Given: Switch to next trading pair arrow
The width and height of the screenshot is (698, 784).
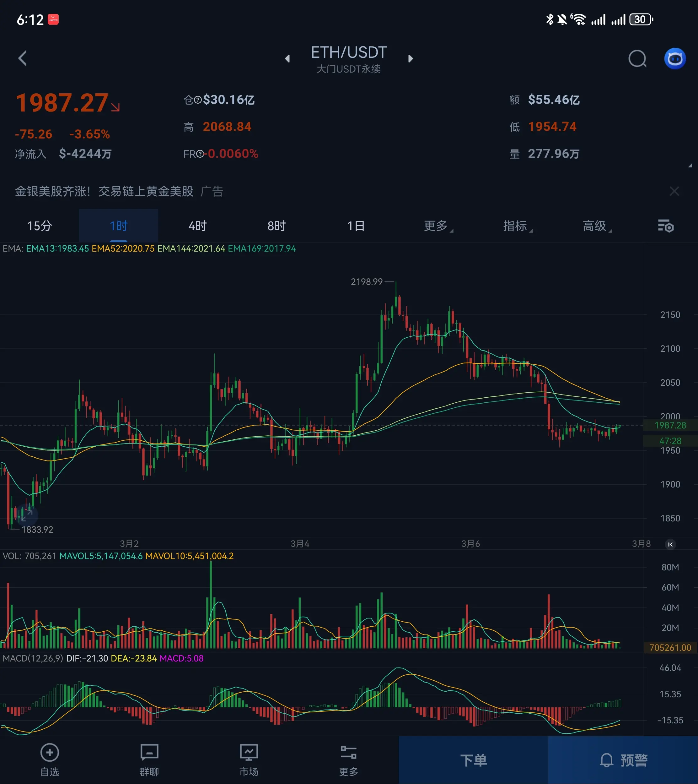Looking at the screenshot, I should click(411, 59).
